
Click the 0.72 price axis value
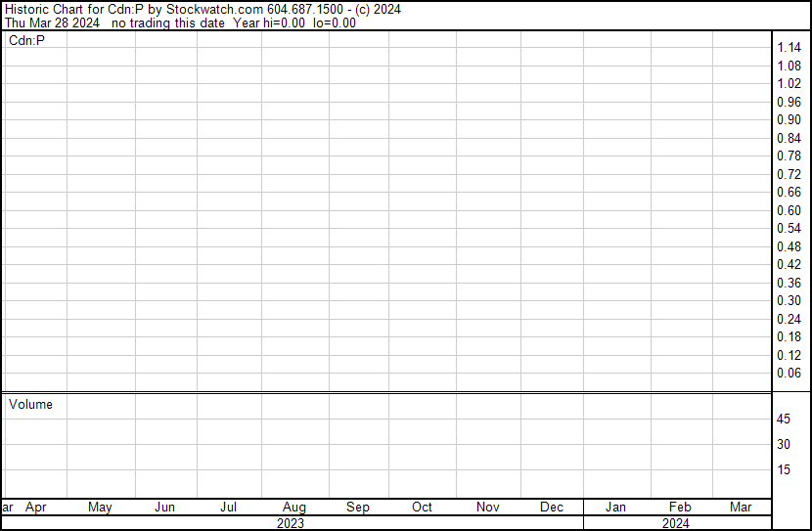pos(789,174)
